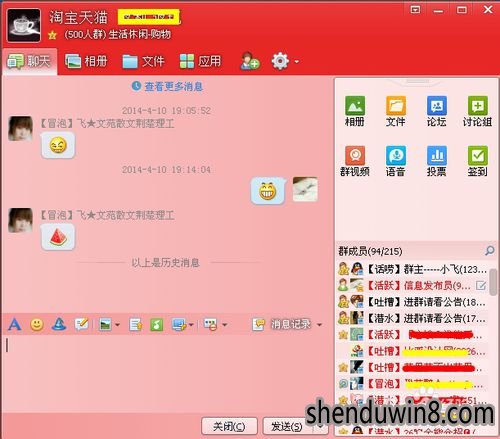Screen dimensions: 500x439
Task: Click edit icon beside 信息发布员
Action: click(481, 285)
